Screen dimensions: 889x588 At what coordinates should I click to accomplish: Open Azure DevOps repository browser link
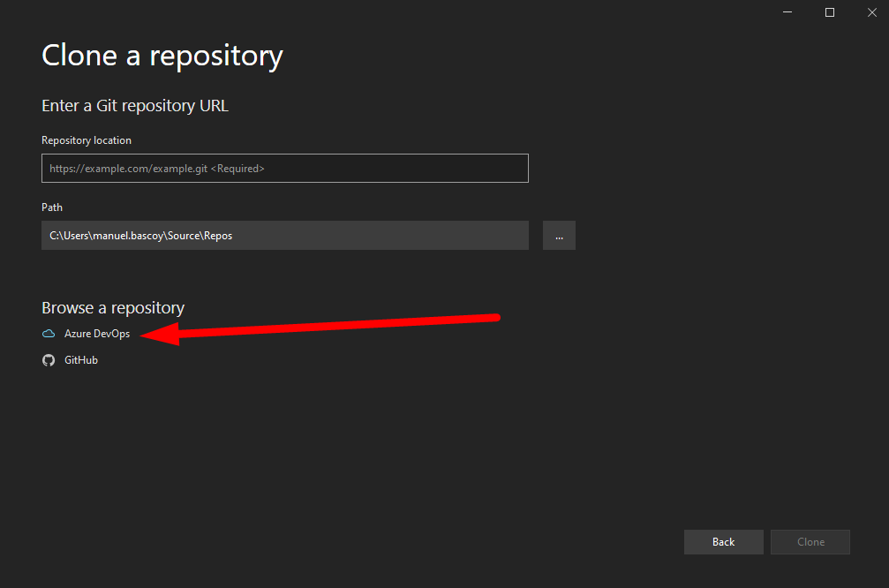(97, 335)
